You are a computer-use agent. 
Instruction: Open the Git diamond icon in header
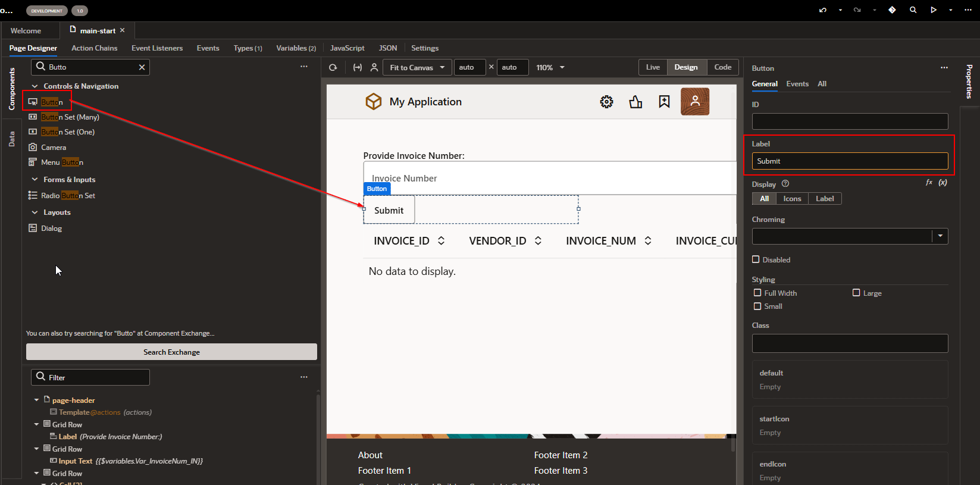point(892,10)
